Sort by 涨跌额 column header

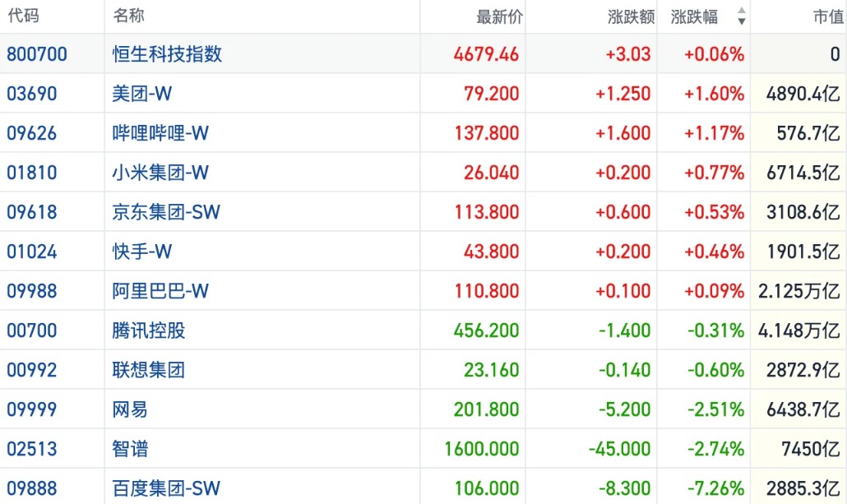pos(631,16)
